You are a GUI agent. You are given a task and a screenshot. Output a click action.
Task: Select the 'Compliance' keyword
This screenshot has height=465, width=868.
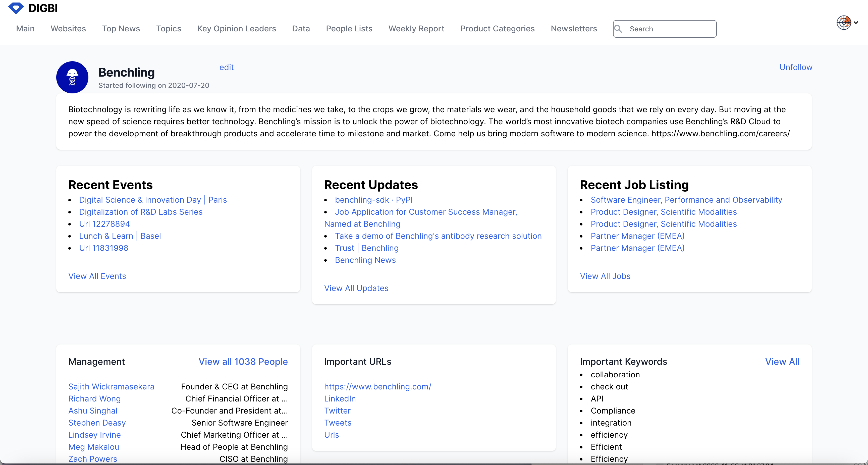click(613, 411)
